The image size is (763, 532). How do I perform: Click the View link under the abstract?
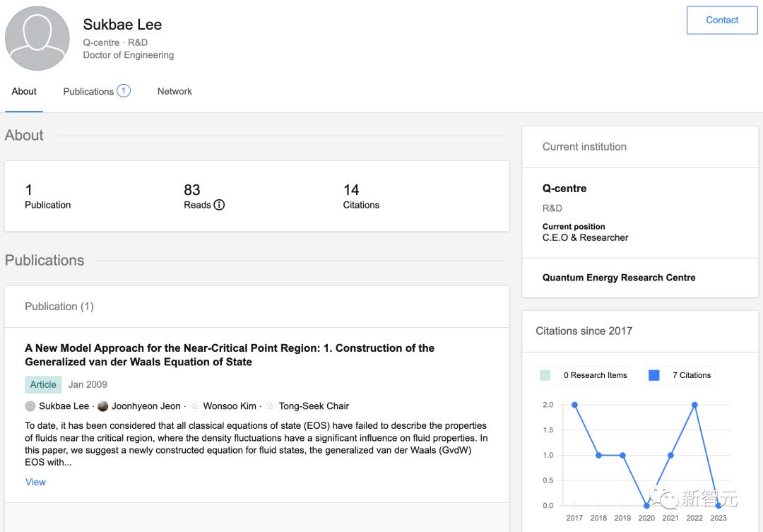(x=35, y=482)
